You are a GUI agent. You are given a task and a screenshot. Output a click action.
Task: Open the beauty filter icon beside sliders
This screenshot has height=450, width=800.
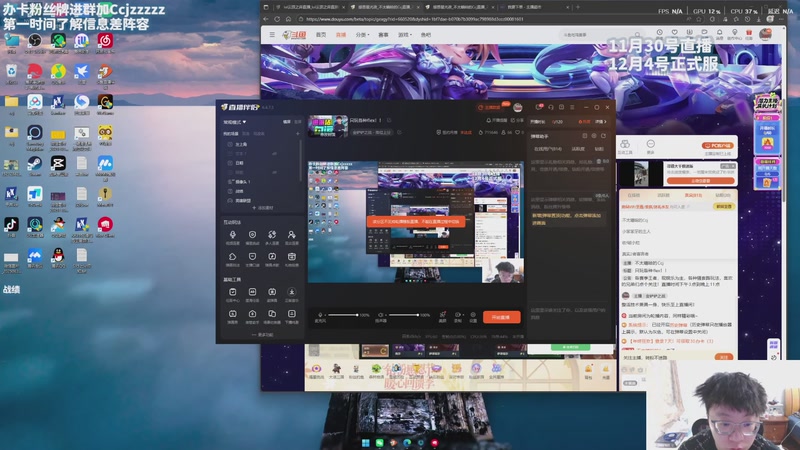tap(442, 315)
